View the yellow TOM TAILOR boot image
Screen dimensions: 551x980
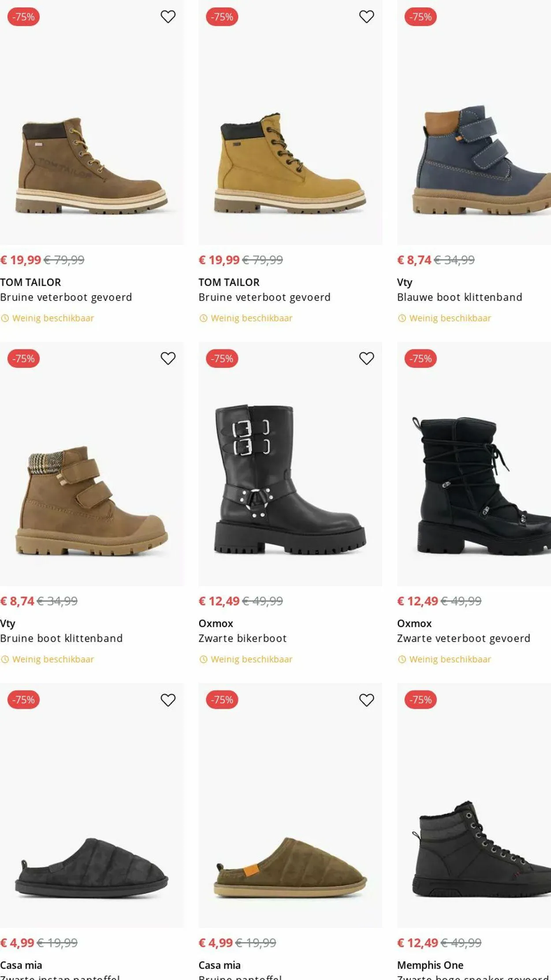[x=290, y=163]
